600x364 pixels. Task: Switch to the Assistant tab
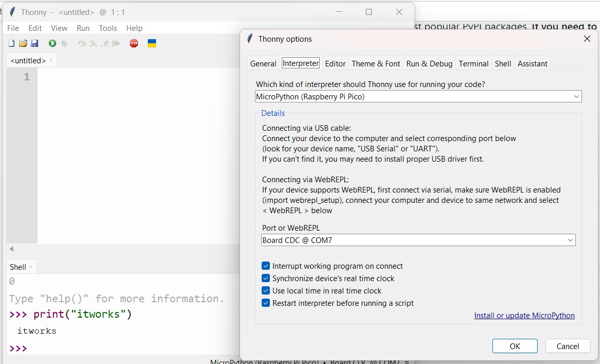532,64
